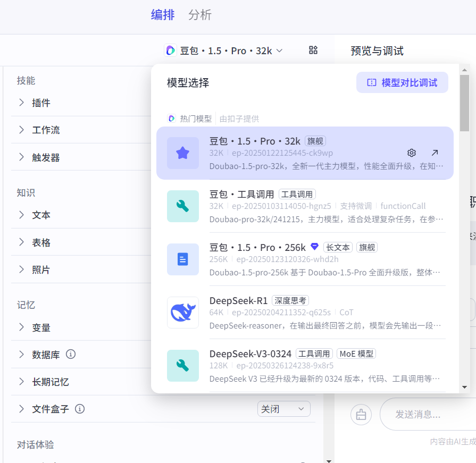476x463 pixels.
Task: Click the 发送消息 input field
Action: [x=428, y=414]
